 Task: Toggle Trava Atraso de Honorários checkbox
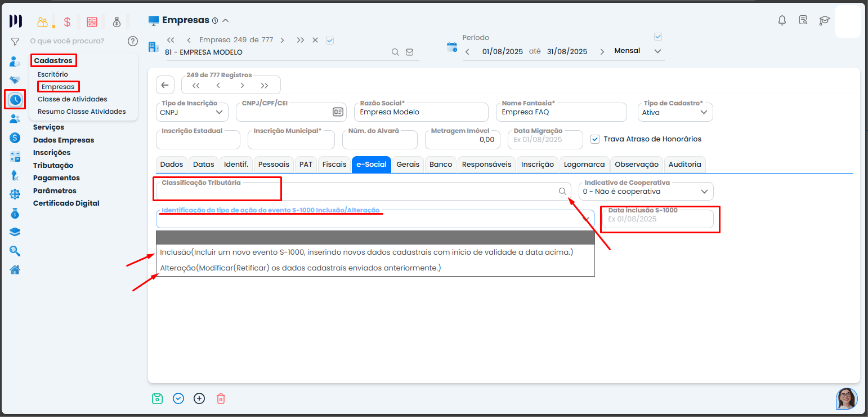(x=595, y=139)
